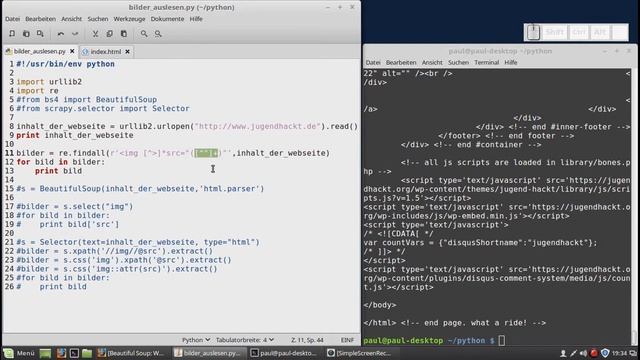The image size is (640, 360).
Task: Click the copy toolbar icon
Action: [x=109, y=34]
